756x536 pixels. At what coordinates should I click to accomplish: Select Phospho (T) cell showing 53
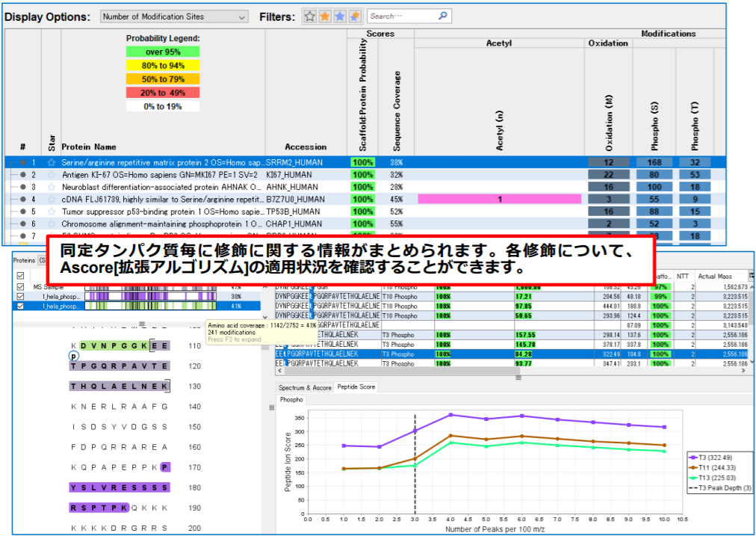[x=695, y=175]
